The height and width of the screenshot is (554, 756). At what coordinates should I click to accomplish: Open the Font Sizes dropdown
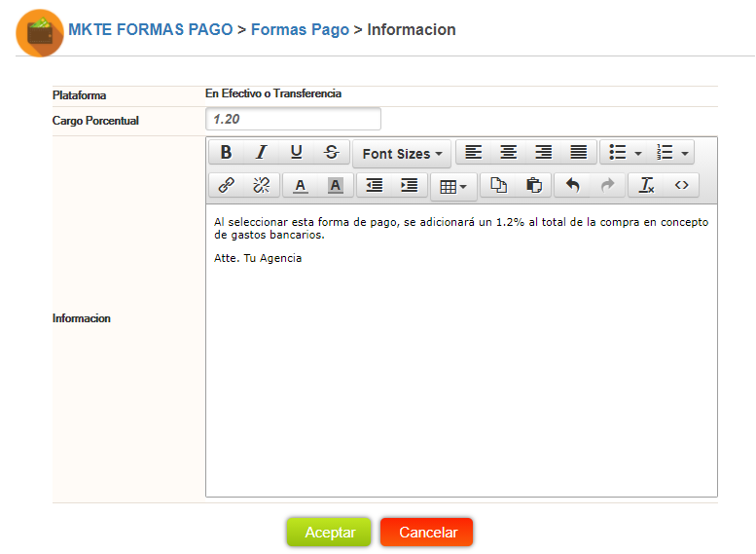402,154
